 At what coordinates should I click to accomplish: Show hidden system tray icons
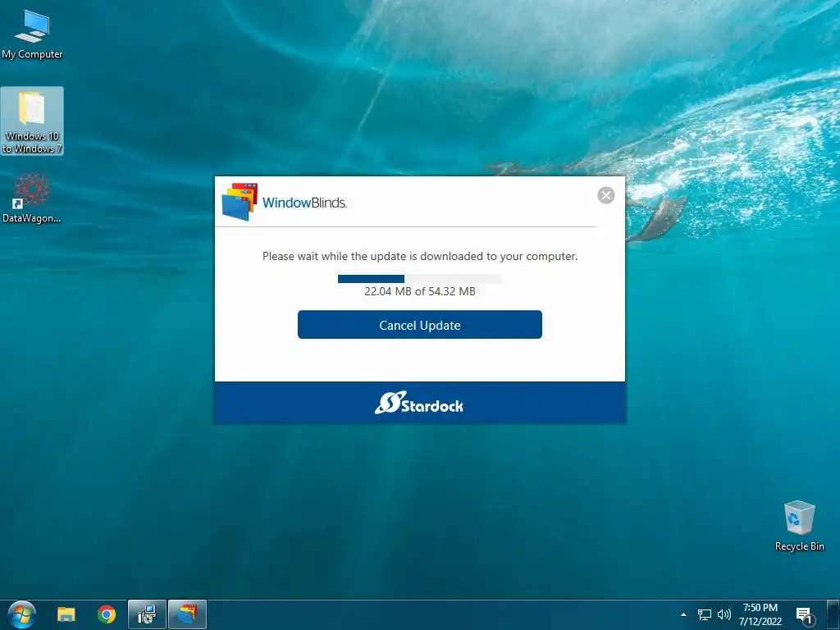point(683,614)
